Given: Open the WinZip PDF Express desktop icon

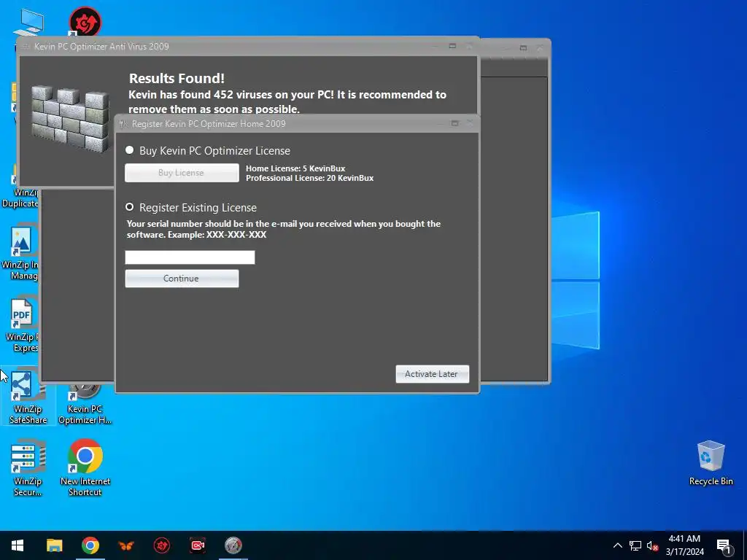Looking at the screenshot, I should [x=22, y=324].
